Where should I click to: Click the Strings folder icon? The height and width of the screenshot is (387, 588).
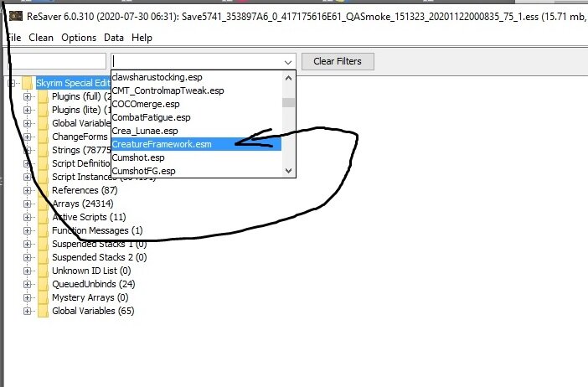click(x=43, y=150)
